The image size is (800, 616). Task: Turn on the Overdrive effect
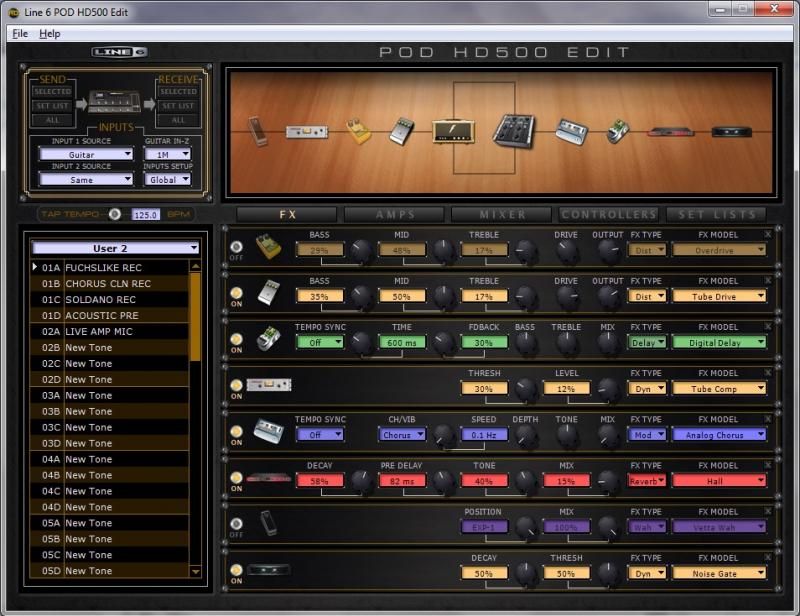tap(236, 247)
